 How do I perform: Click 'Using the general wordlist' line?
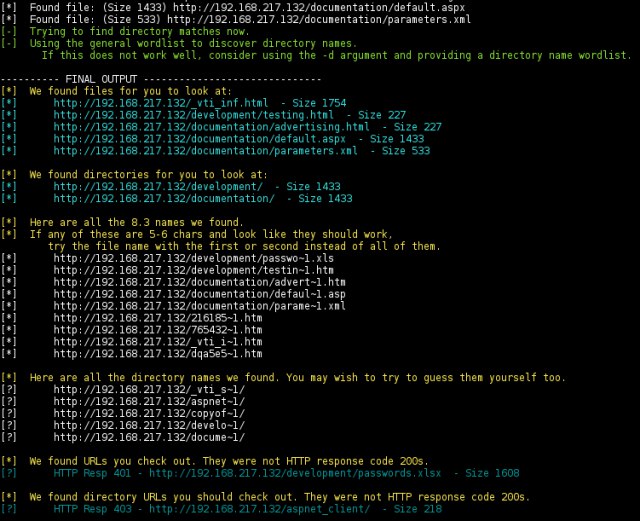click(193, 43)
